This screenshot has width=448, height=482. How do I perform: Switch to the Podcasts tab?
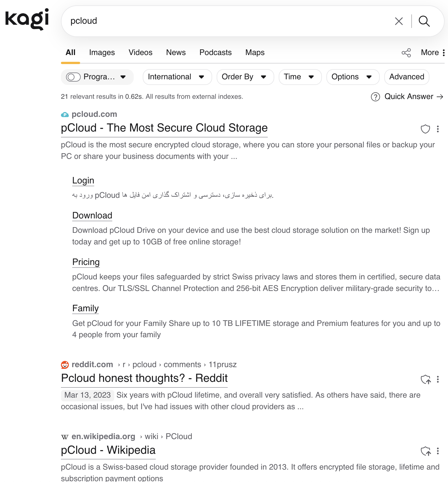(x=215, y=52)
